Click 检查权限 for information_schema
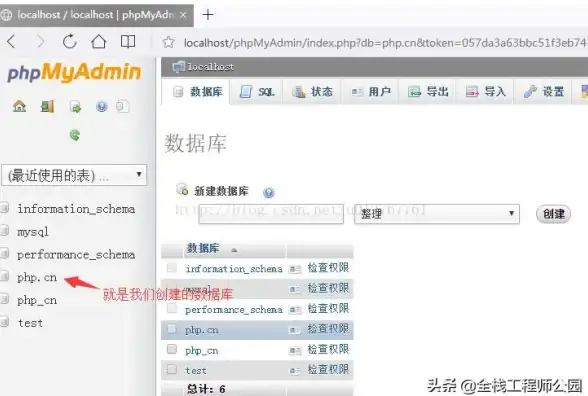 tap(328, 268)
